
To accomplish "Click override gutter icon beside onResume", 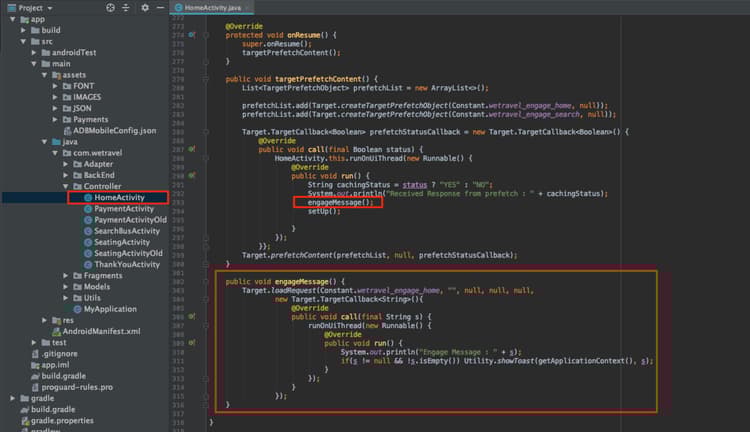I will click(192, 35).
